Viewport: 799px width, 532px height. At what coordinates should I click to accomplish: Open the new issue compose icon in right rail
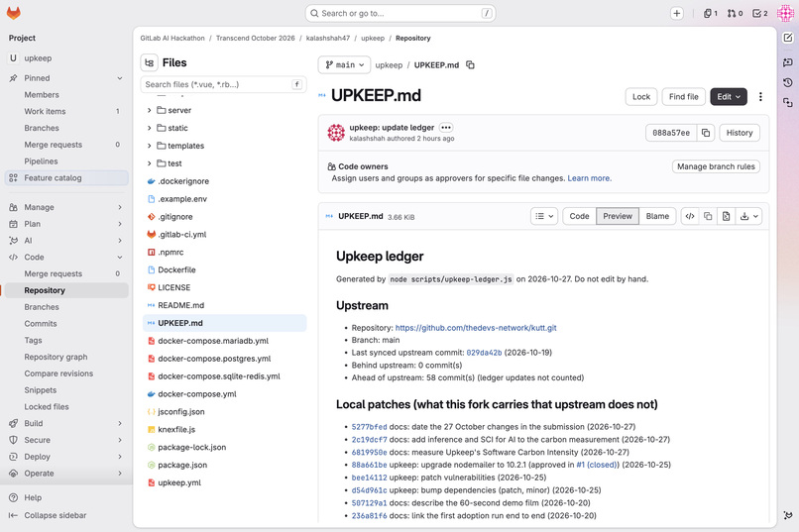[x=788, y=38]
